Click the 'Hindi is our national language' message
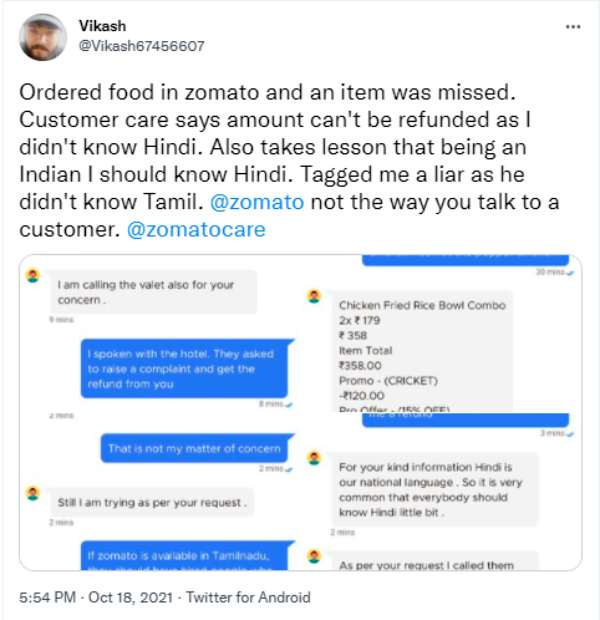The height and width of the screenshot is (620, 600). 435,490
